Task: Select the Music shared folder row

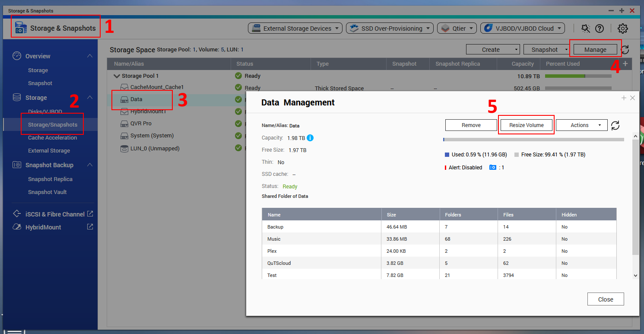Action: pos(439,239)
